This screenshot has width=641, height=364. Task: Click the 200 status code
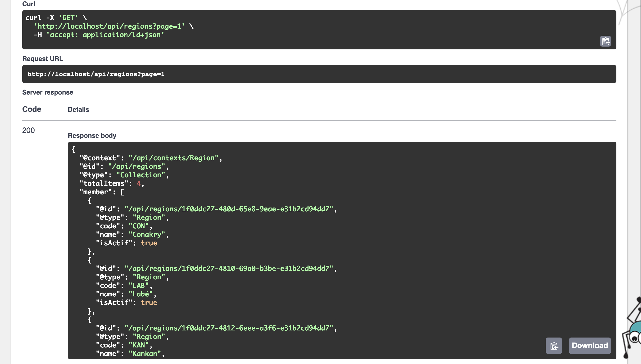(28, 130)
